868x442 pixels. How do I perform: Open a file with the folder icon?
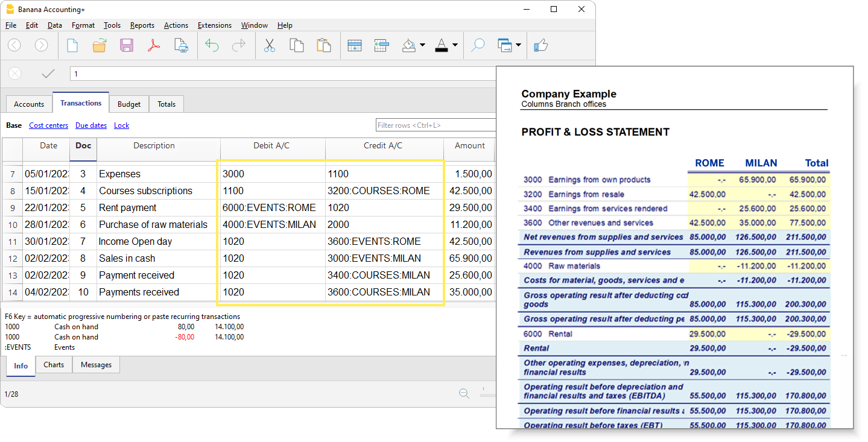(100, 45)
